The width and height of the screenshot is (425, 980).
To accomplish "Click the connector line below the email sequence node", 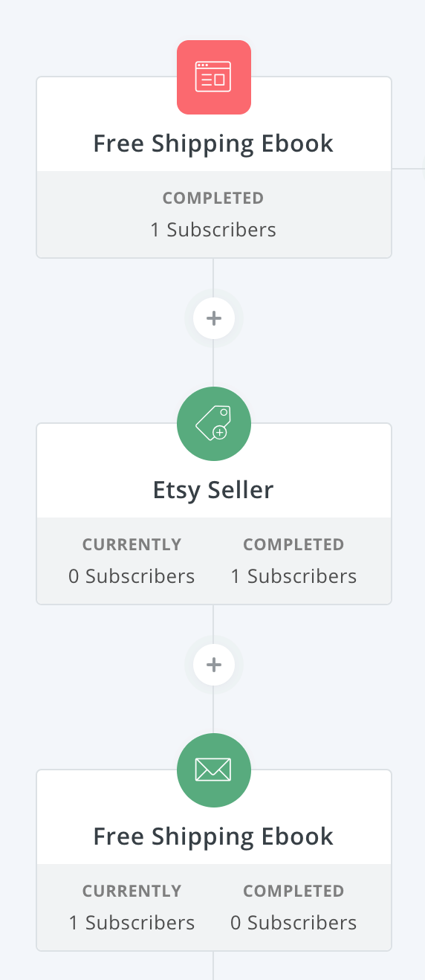I will click(x=213, y=965).
